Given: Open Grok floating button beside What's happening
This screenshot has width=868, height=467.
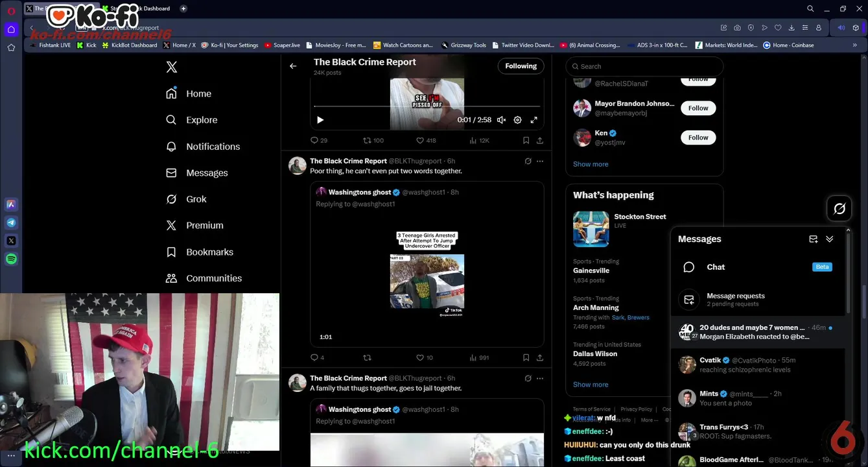Looking at the screenshot, I should tap(839, 208).
